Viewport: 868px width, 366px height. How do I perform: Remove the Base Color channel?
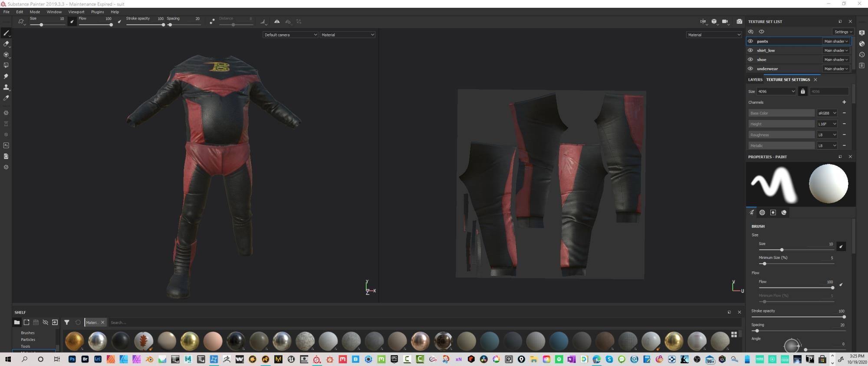click(844, 113)
